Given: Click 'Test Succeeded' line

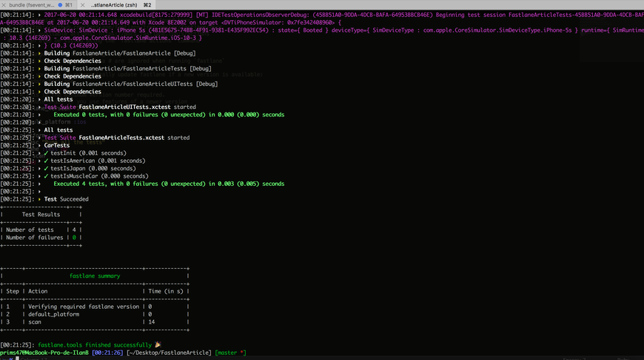Looking at the screenshot, I should point(66,199).
